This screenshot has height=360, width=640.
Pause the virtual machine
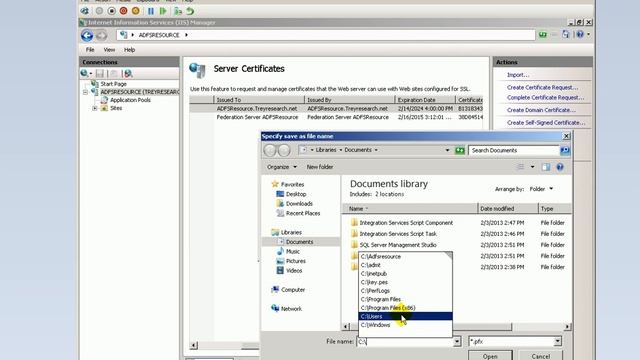click(151, 11)
